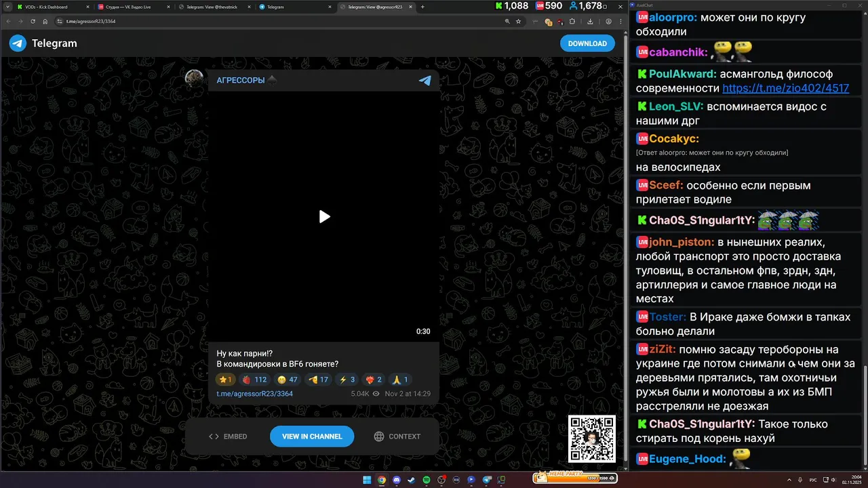The image size is (868, 488).
Task: Reload the page
Action: pyautogui.click(x=33, y=22)
